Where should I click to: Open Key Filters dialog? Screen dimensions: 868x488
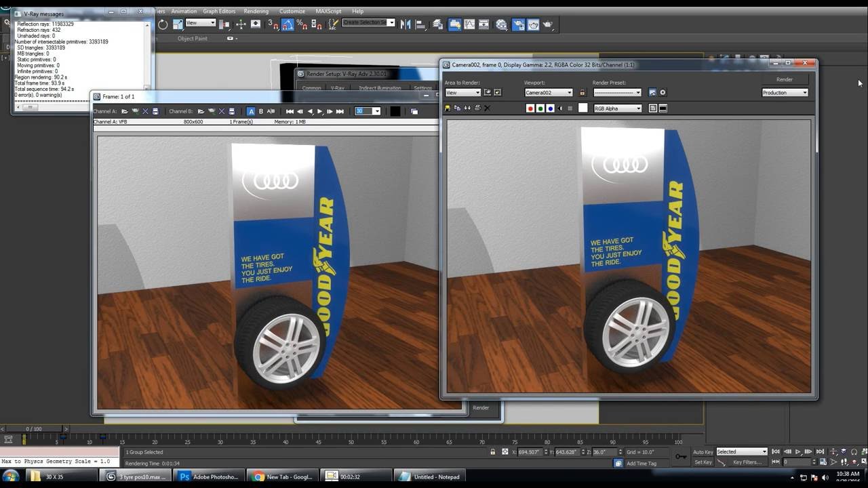click(x=747, y=462)
